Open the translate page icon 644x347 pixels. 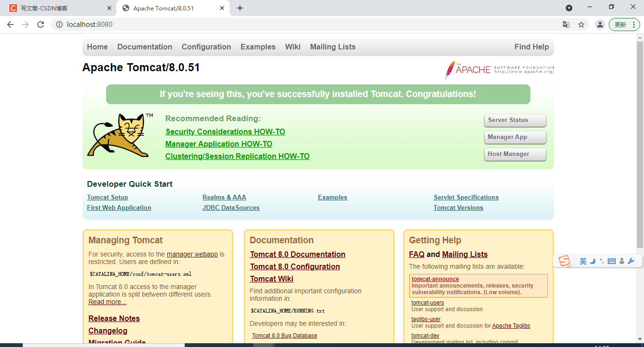click(x=566, y=25)
